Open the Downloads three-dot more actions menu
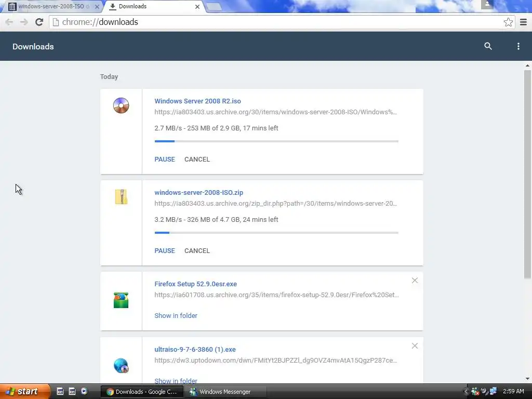 (518, 46)
